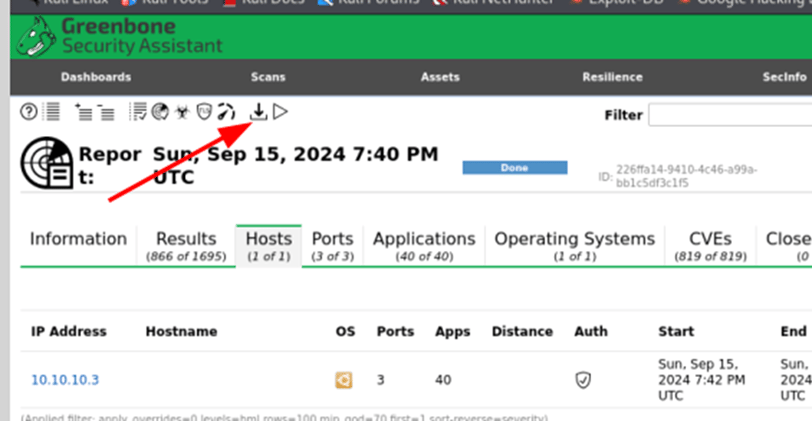
Task: Click the applied filter text below the table
Action: (x=284, y=417)
